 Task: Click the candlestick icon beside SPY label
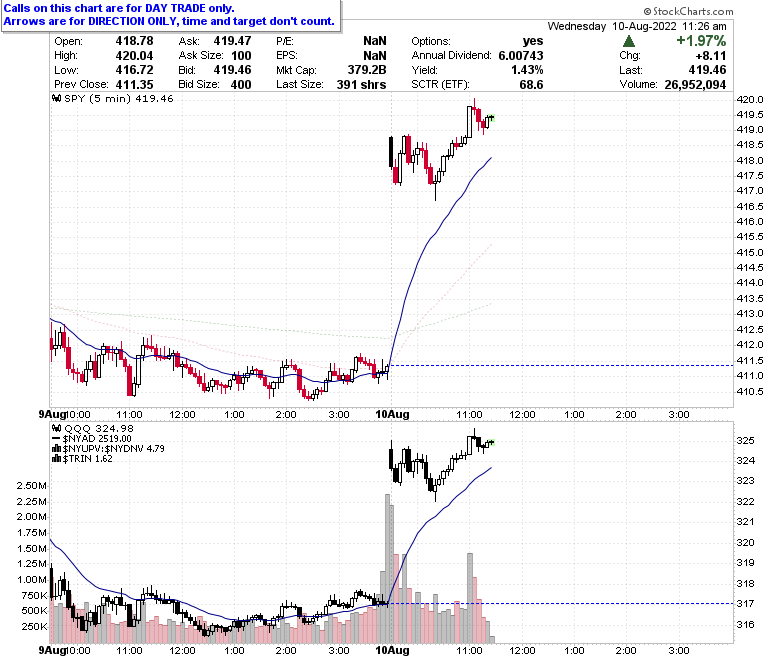coord(57,98)
